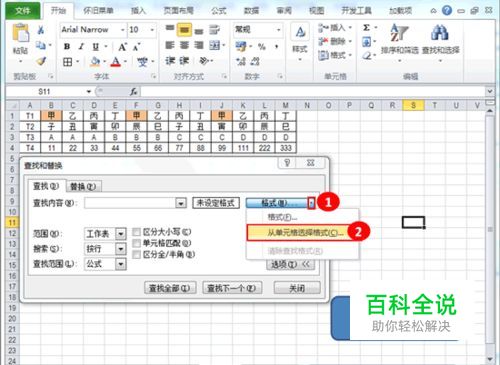
Task: Align text to bottom
Action: tap(199, 31)
